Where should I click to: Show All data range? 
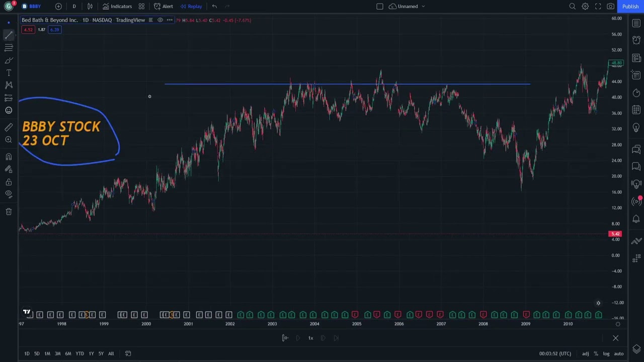[x=111, y=353]
